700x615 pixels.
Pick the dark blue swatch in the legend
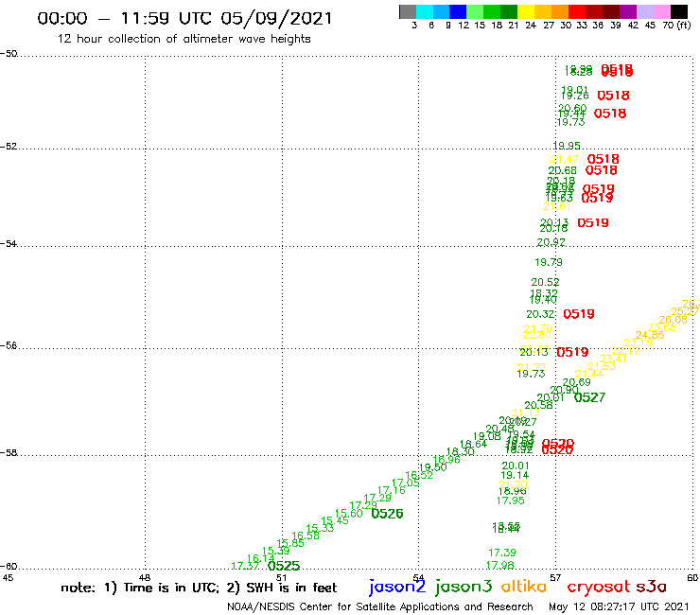(458, 11)
